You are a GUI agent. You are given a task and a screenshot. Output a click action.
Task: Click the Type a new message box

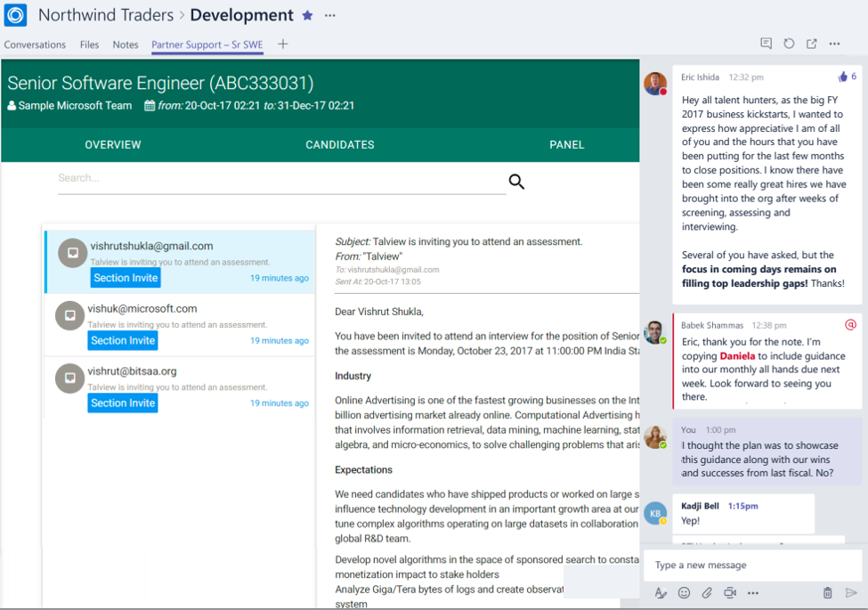pyautogui.click(x=751, y=565)
